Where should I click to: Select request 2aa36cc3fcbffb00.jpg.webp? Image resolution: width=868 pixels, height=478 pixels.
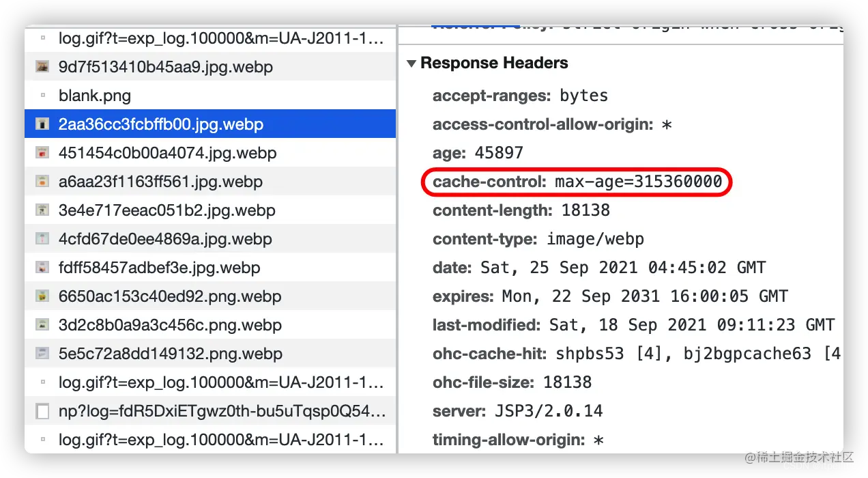click(x=210, y=124)
